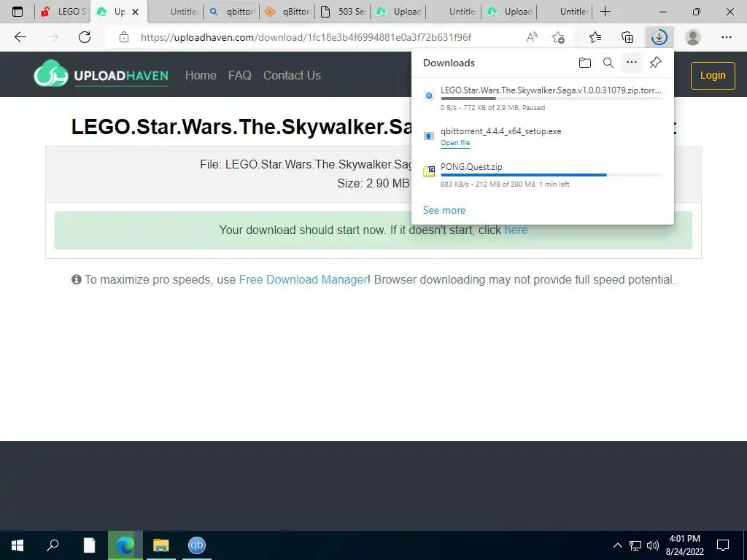Open downloads folder from Downloads panel
Screen dimensions: 747x560
585,63
